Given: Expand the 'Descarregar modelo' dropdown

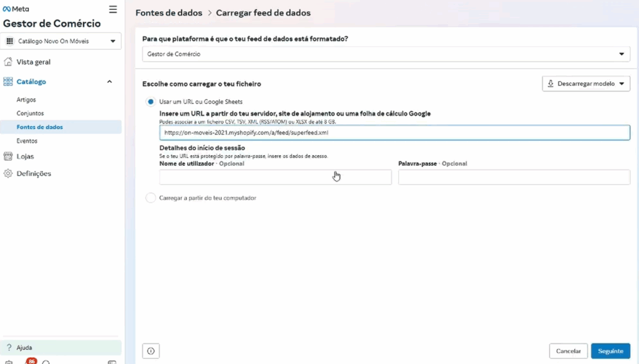Looking at the screenshot, I should click(x=586, y=84).
